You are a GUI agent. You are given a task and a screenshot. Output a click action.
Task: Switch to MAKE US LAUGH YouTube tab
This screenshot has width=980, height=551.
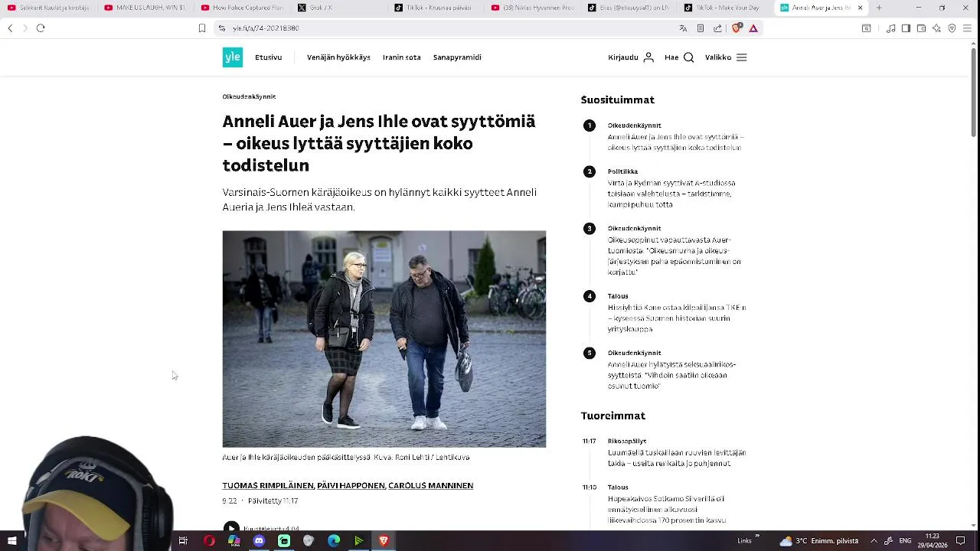point(144,8)
